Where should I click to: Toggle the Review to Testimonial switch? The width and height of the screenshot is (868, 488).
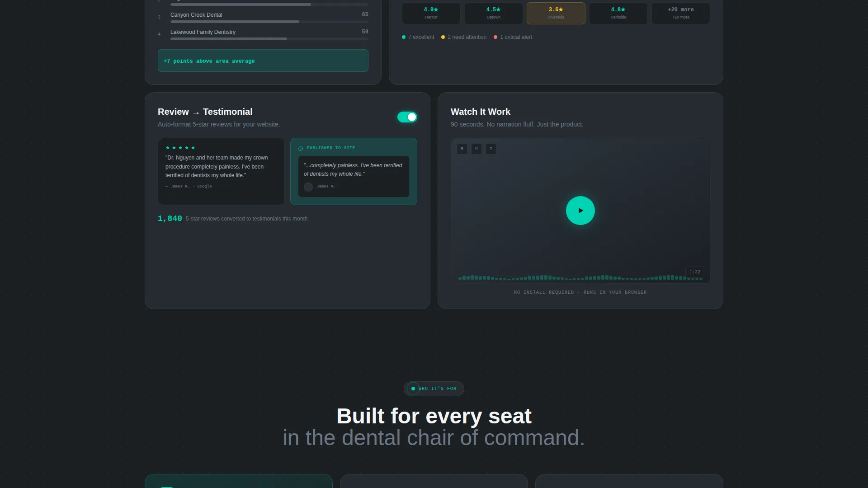click(407, 117)
